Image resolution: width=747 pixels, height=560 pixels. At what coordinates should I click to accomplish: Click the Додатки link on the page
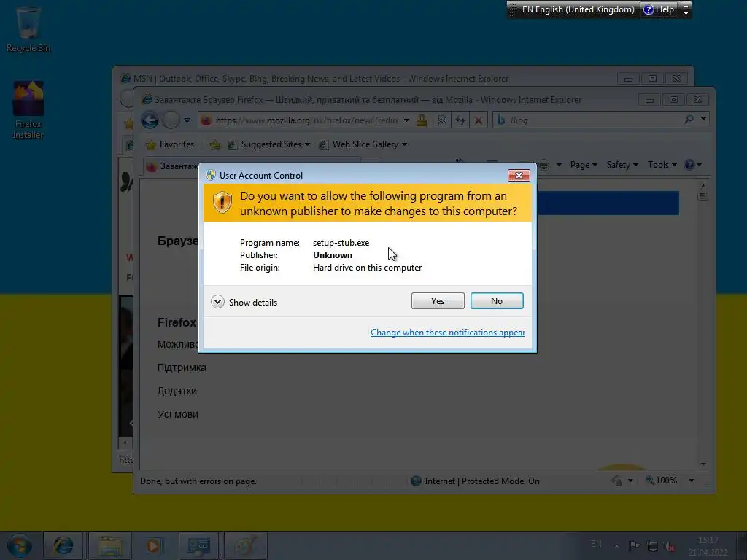point(177,391)
